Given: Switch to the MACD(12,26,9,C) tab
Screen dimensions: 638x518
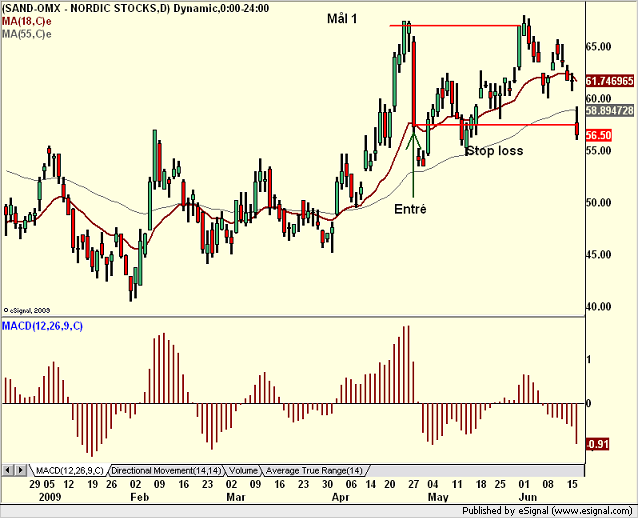Looking at the screenshot, I should 70,471.
